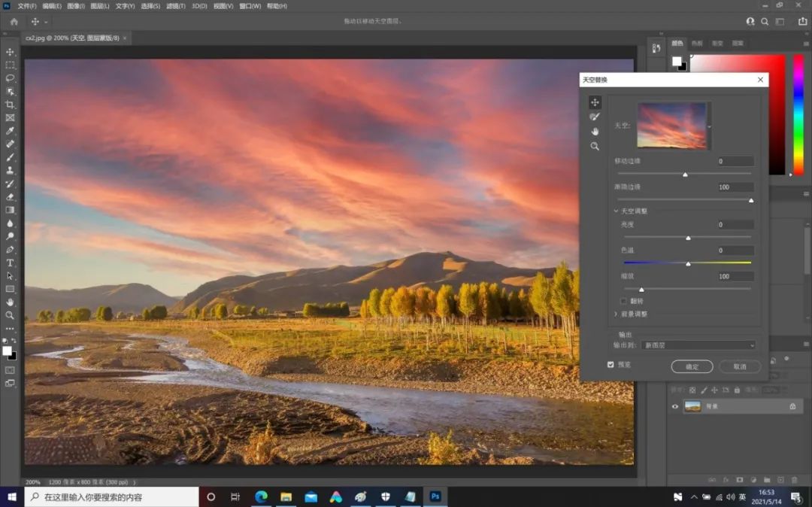Click the 确定 (OK) button

tap(692, 366)
